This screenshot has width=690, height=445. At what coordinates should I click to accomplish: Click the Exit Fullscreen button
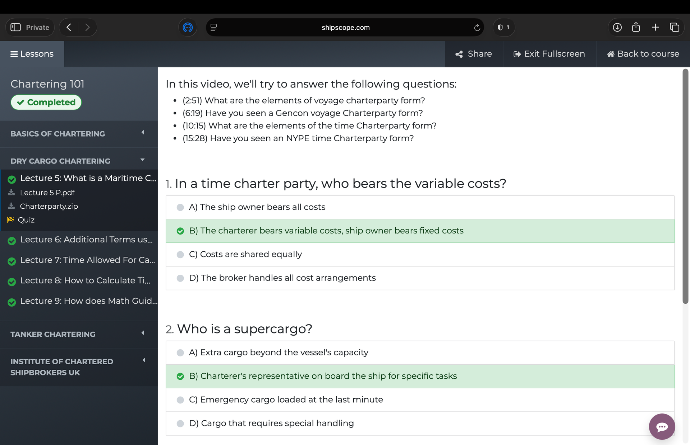point(548,54)
